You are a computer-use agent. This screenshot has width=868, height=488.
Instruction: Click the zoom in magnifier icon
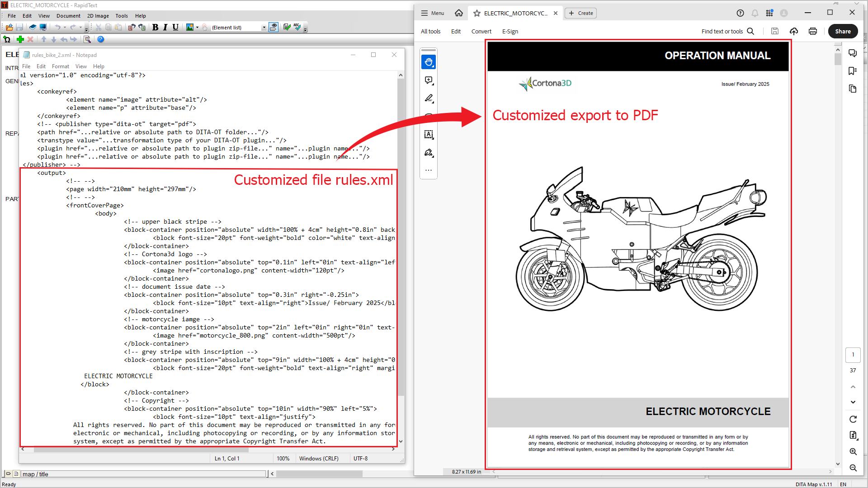coord(853,451)
